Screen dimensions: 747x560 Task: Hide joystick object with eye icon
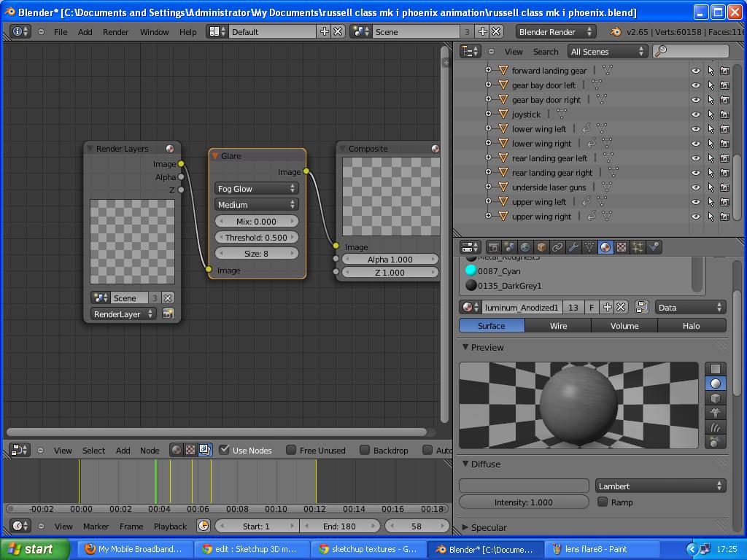695,114
